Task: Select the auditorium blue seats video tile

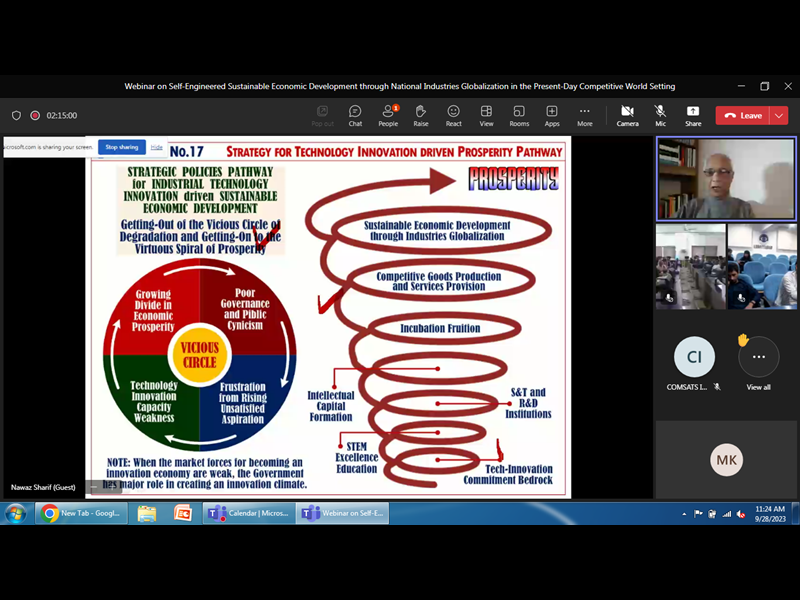Action: click(762, 266)
